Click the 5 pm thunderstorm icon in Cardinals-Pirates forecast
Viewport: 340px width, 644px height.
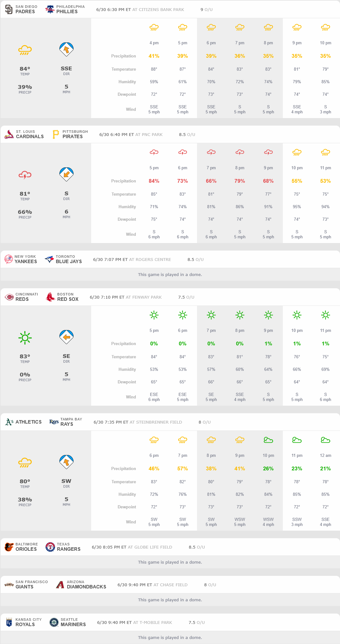[154, 153]
